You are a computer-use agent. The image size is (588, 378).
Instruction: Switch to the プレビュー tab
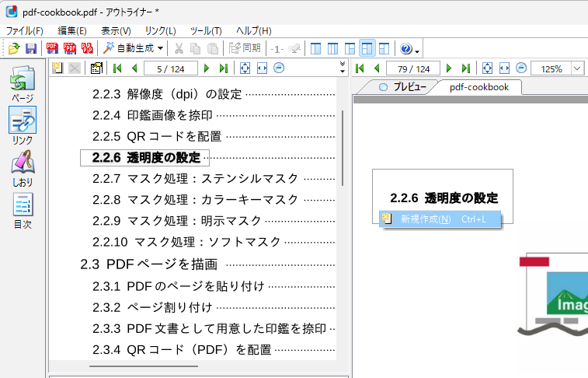(x=402, y=87)
